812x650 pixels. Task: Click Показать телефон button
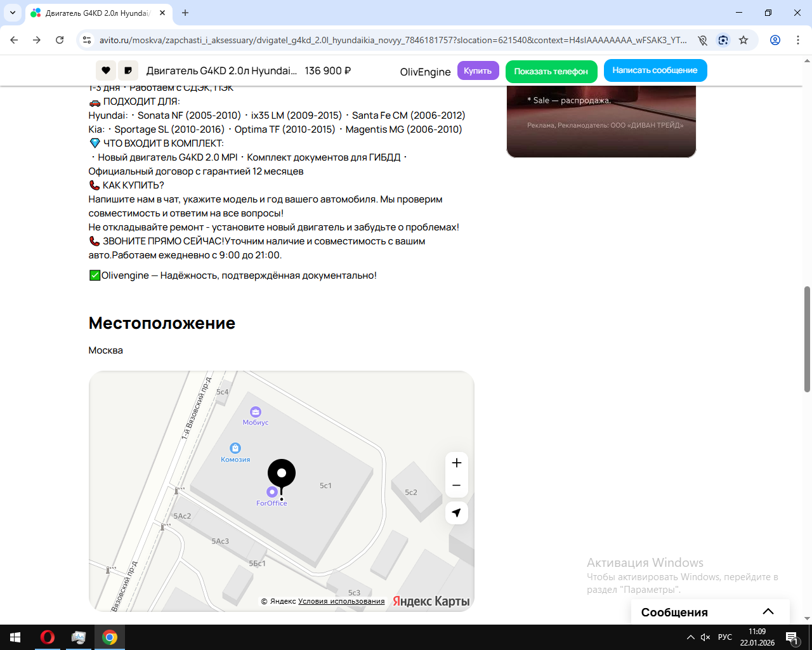551,71
